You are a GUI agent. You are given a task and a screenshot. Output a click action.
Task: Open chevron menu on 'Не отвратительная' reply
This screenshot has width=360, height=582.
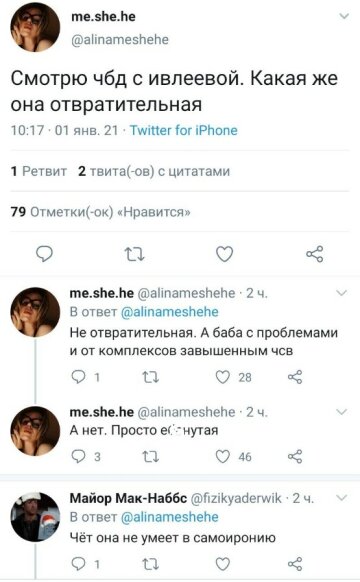pos(341,293)
